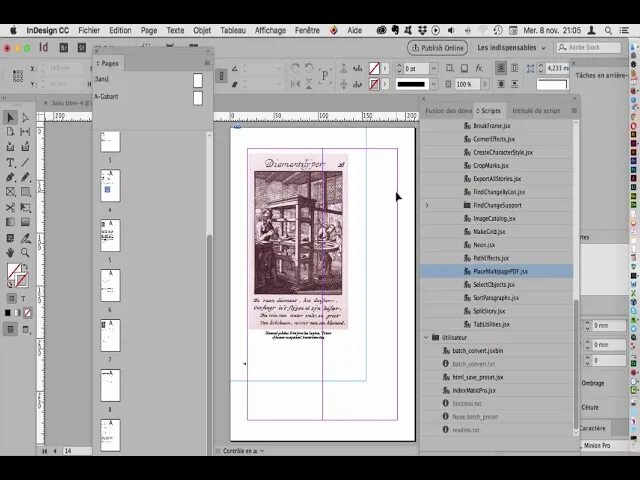
Task: Open the stroke style dropdown
Action: click(433, 84)
